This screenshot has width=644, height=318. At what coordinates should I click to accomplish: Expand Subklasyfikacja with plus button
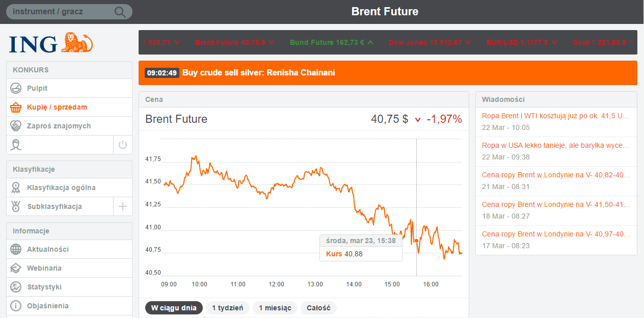click(x=122, y=206)
